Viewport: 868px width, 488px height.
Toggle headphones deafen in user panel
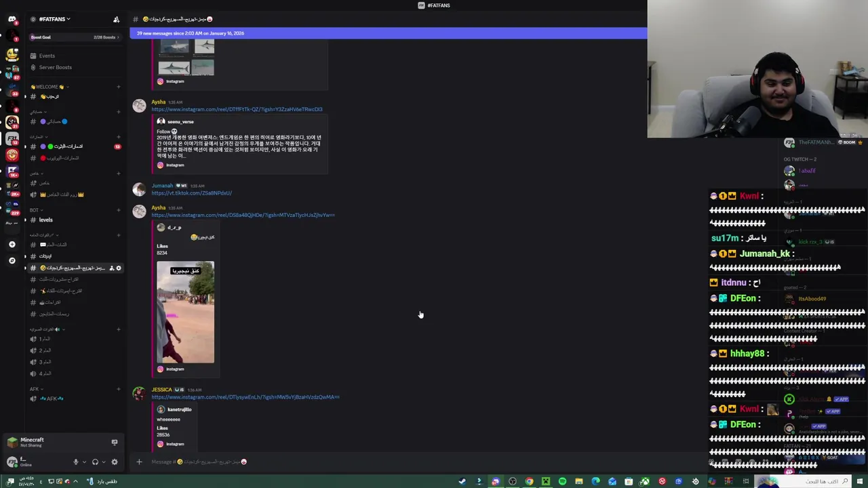(95, 462)
